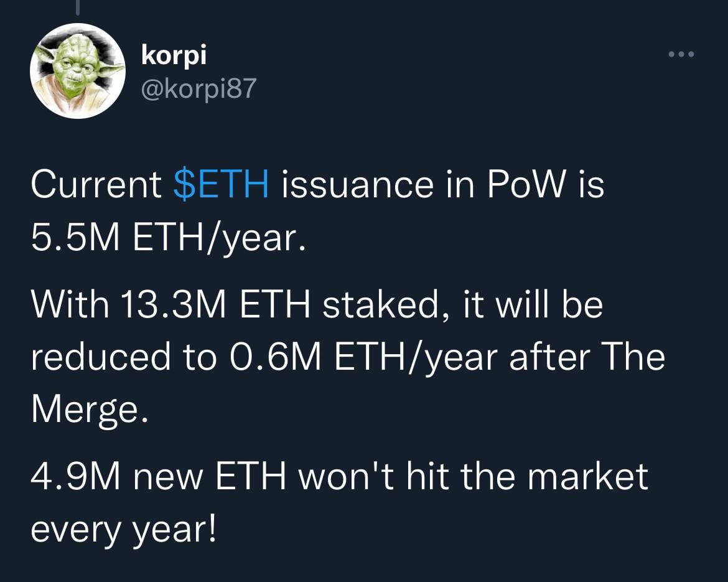Click the word "Current" in the tweet
728x582 pixels.
(x=96, y=185)
